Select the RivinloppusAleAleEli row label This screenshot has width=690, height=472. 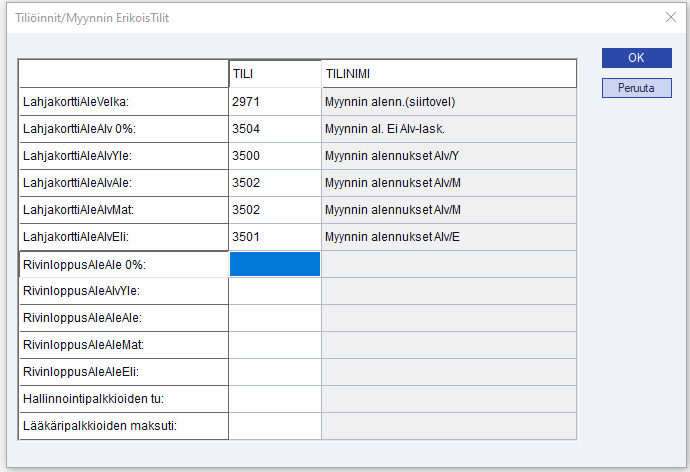click(x=123, y=371)
